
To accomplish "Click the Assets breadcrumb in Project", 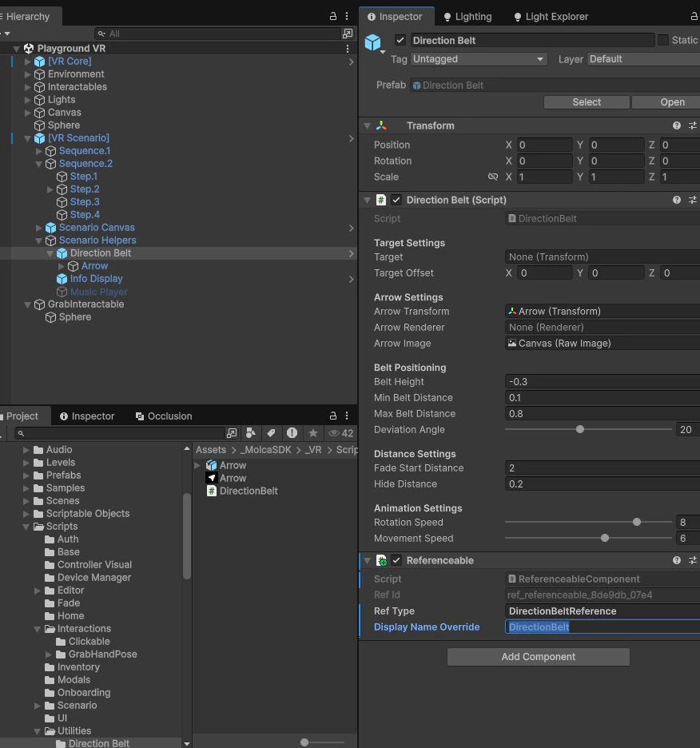I will 211,450.
